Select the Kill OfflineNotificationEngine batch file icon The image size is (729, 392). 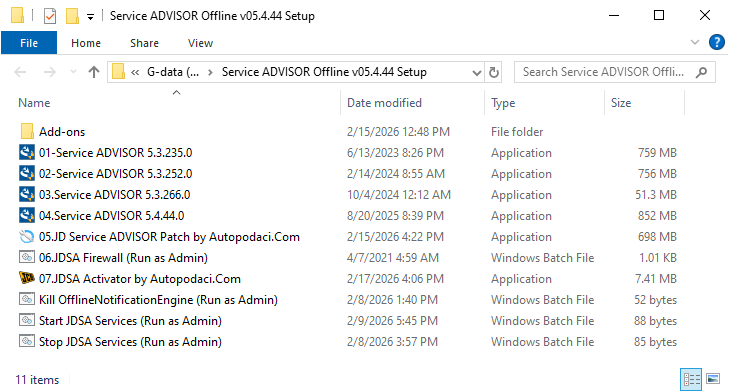point(27,299)
